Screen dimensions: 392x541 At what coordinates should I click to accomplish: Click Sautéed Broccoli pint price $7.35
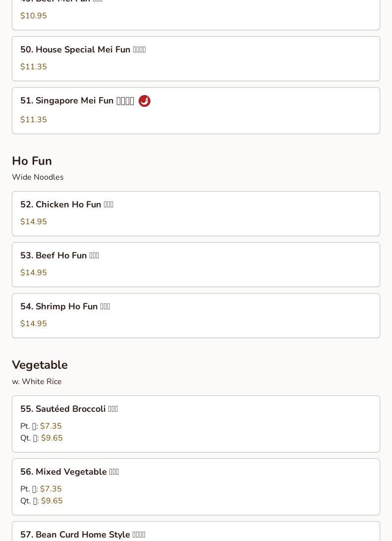(50, 426)
